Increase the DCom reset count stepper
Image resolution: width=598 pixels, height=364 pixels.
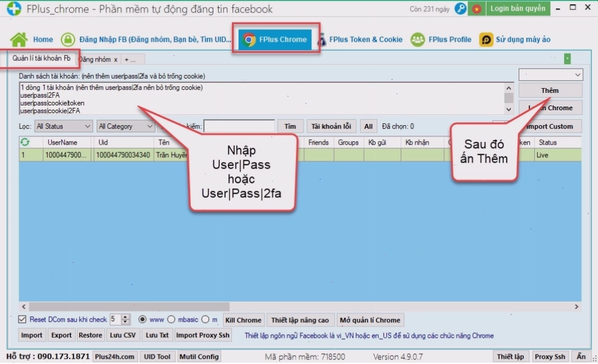[x=125, y=317]
